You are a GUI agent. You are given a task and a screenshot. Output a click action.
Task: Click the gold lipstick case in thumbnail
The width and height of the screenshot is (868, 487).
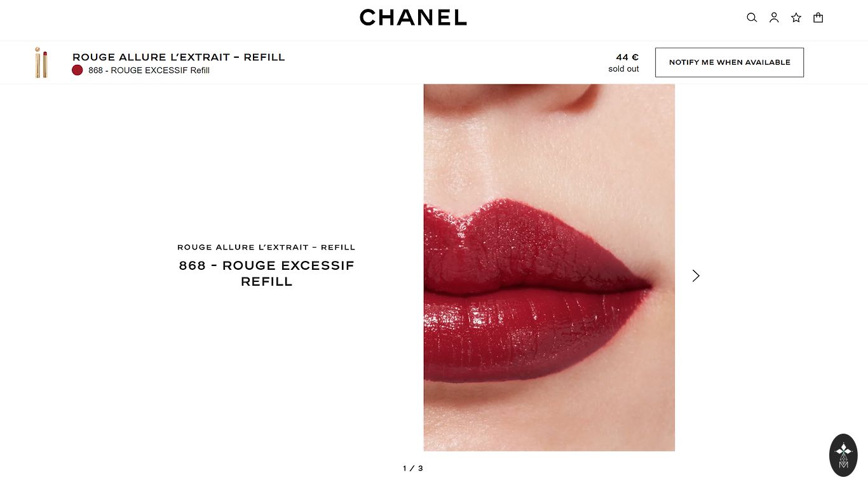point(38,63)
